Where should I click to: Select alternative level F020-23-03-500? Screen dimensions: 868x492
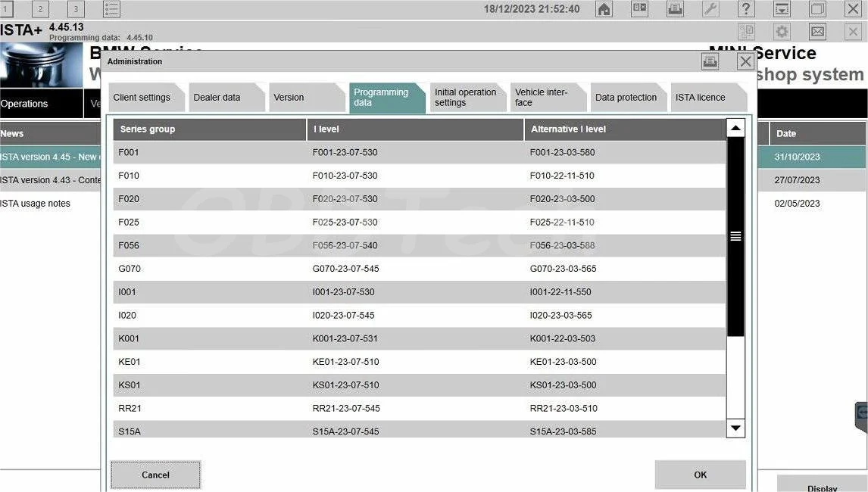563,198
